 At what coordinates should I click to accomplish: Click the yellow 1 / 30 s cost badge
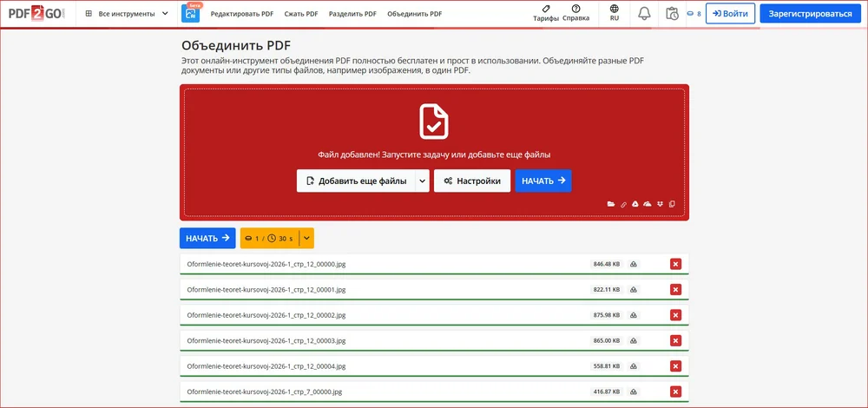click(270, 238)
